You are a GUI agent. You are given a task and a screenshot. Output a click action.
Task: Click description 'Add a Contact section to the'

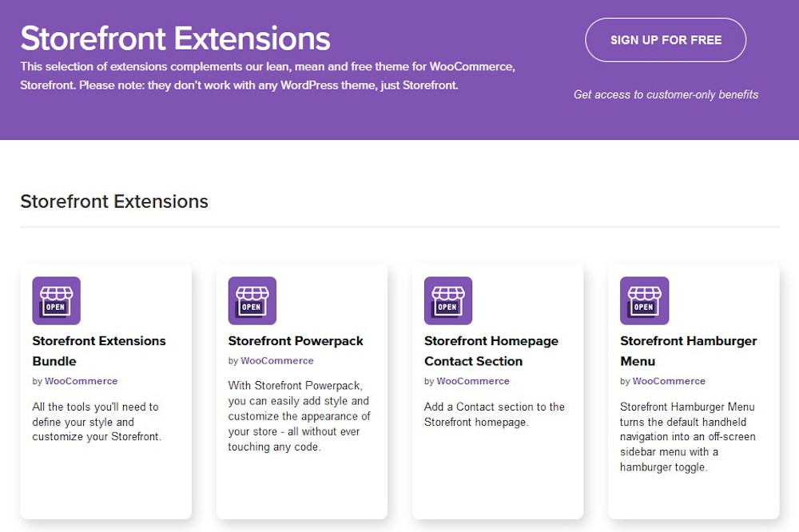click(x=495, y=415)
